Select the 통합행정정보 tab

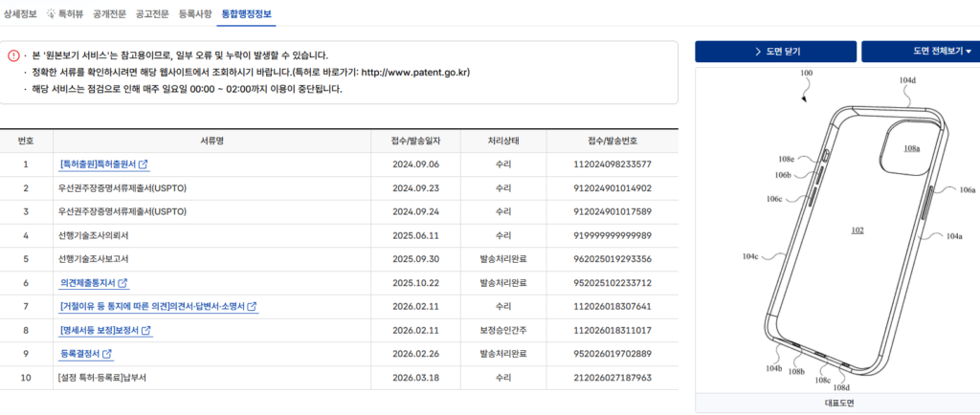pyautogui.click(x=246, y=13)
